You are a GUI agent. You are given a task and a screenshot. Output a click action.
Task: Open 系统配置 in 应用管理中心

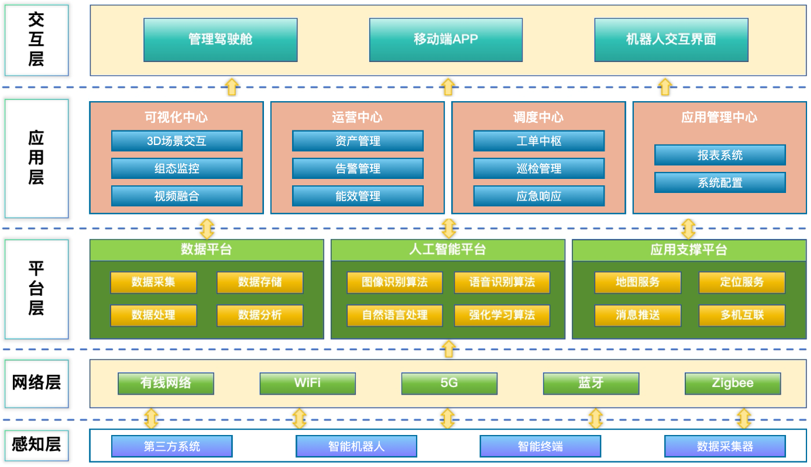[720, 182]
